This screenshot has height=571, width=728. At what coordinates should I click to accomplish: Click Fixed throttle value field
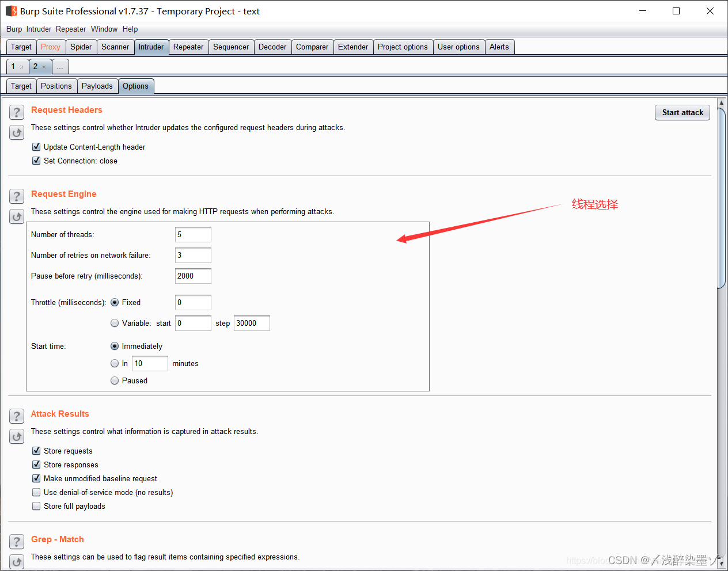click(x=193, y=302)
